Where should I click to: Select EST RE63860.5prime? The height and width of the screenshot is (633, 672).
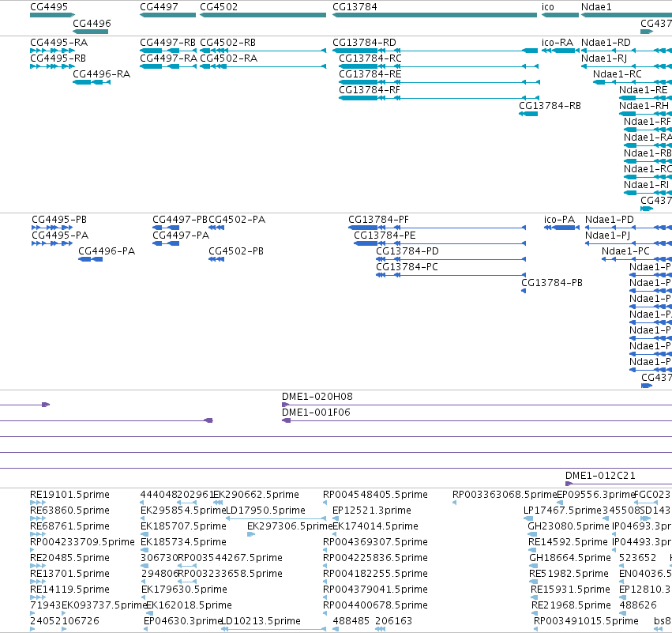pos(38,518)
